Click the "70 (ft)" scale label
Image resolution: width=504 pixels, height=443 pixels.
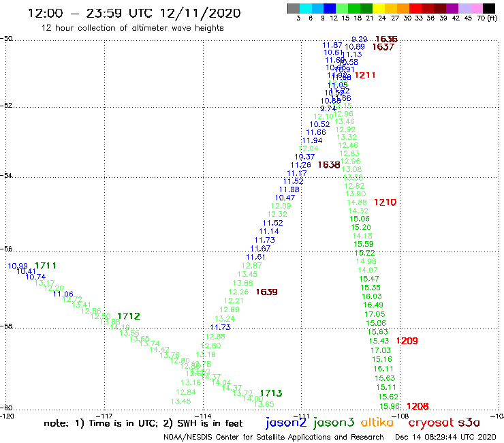(x=487, y=18)
